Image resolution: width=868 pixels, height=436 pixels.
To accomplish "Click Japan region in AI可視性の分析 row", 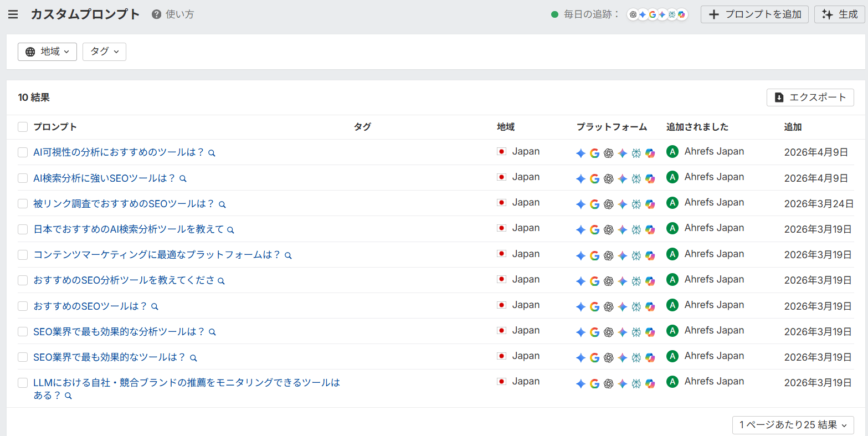I will click(x=526, y=152).
